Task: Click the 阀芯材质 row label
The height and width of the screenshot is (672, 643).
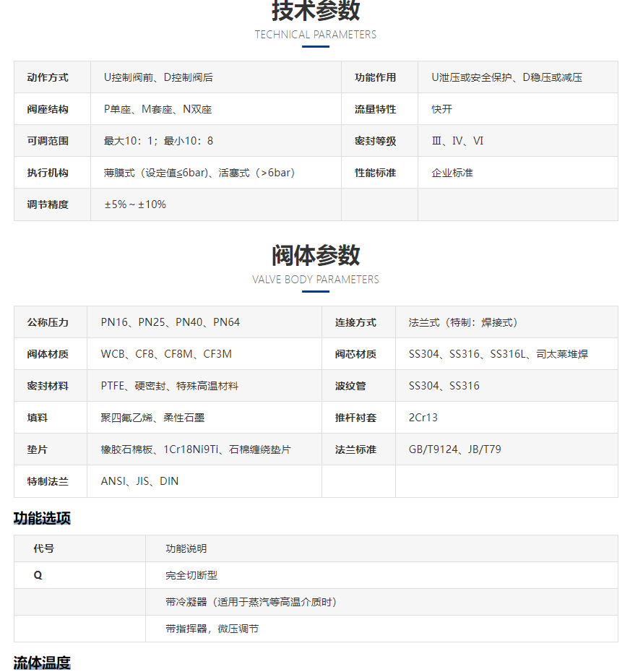Action: tap(355, 354)
